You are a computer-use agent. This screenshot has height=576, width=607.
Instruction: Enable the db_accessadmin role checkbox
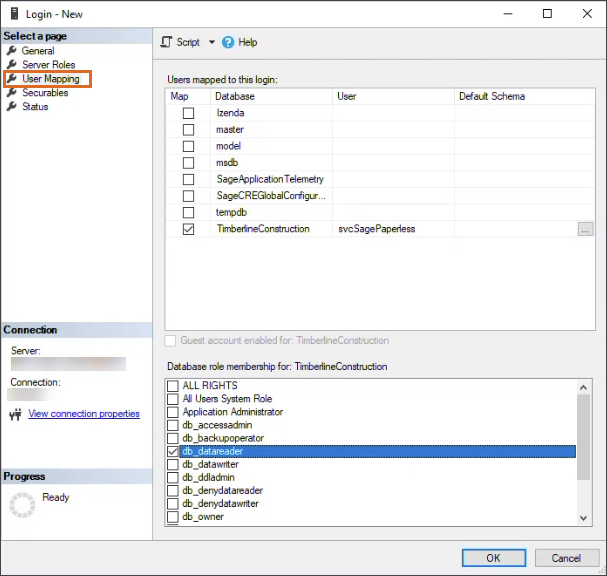click(173, 425)
